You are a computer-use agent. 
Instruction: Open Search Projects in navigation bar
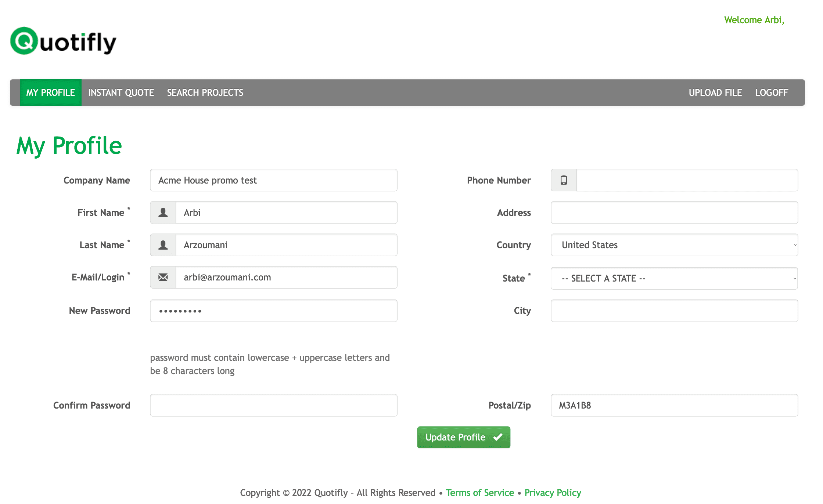pos(205,93)
